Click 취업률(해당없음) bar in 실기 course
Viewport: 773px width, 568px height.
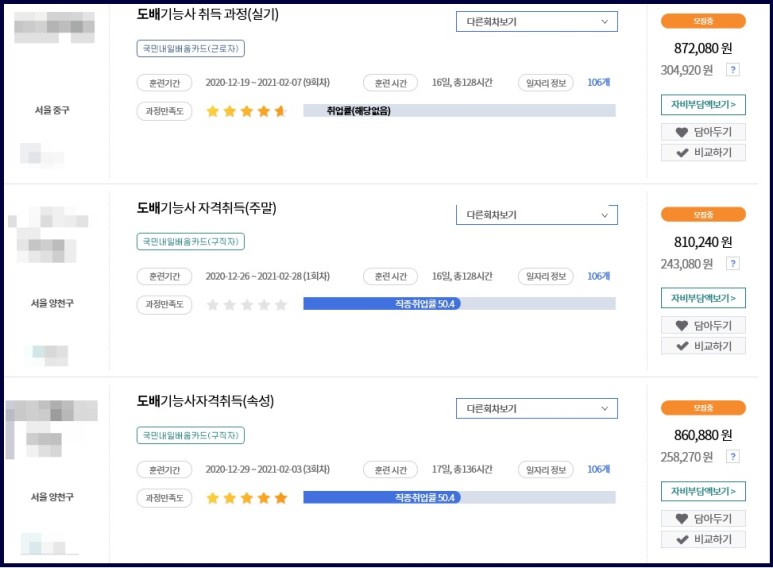(459, 111)
